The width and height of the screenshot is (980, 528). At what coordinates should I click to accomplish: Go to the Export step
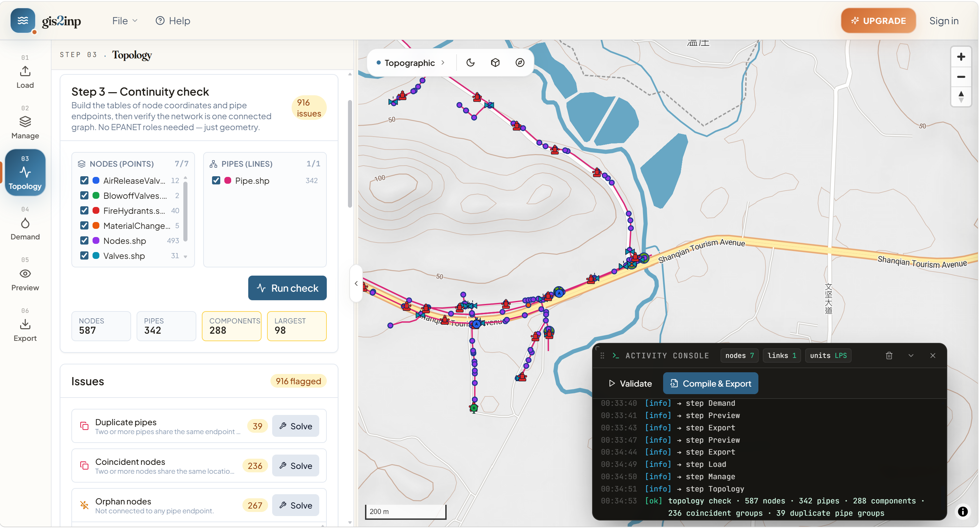(x=25, y=325)
